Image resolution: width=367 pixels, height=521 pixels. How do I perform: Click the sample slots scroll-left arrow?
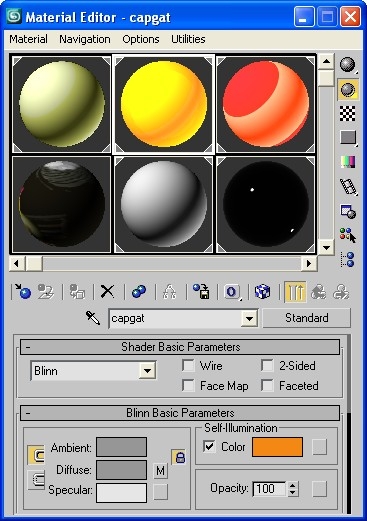(x=17, y=264)
